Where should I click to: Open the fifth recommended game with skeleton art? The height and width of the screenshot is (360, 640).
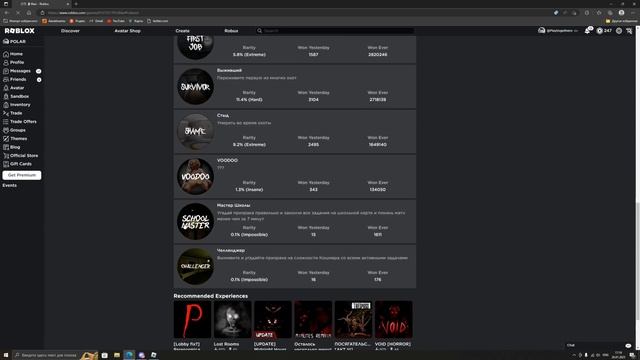click(353, 319)
